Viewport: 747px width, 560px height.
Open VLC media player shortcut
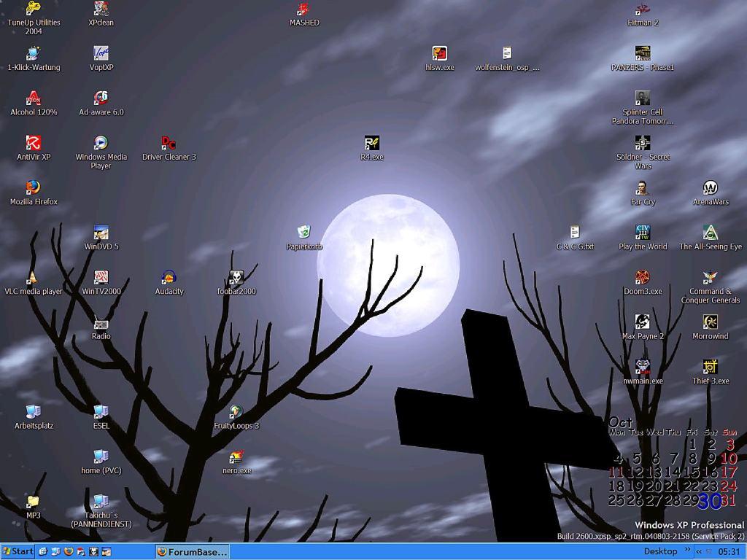[x=34, y=283]
